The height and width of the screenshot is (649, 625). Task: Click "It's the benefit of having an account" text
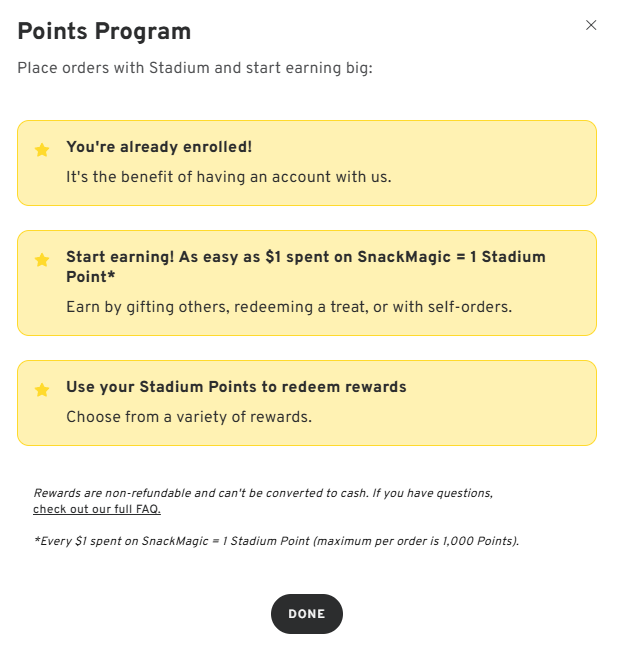pos(228,177)
